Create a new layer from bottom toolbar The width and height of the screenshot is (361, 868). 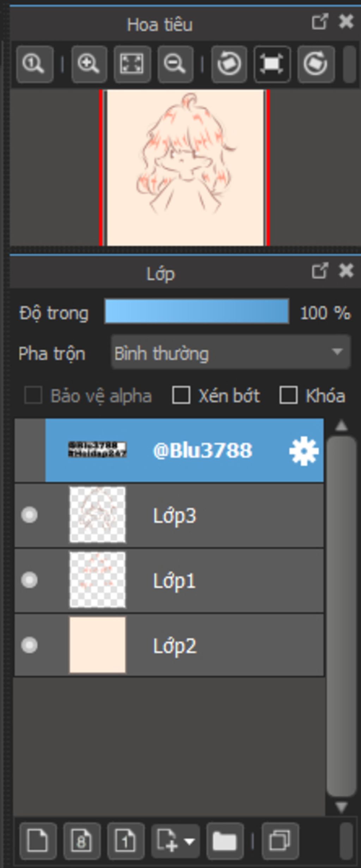click(x=38, y=840)
